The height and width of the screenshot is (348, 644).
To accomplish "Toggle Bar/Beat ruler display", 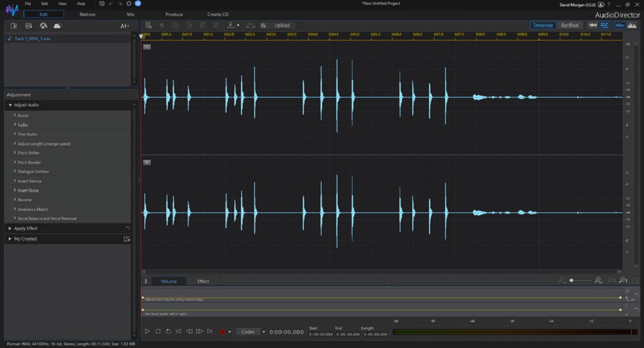I will 570,25.
